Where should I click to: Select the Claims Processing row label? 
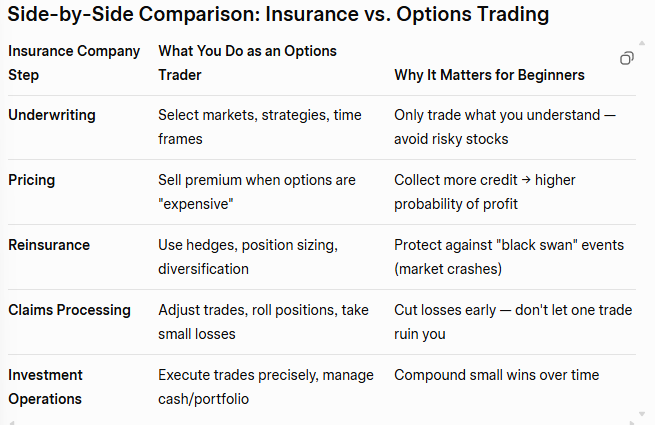[69, 310]
